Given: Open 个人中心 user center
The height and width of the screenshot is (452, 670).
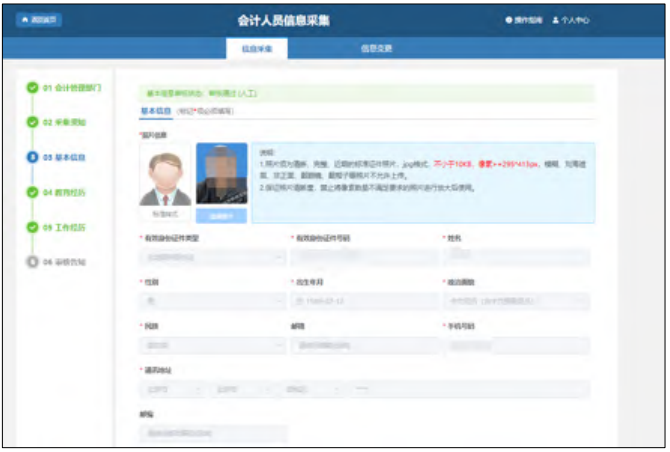Looking at the screenshot, I should (x=571, y=20).
